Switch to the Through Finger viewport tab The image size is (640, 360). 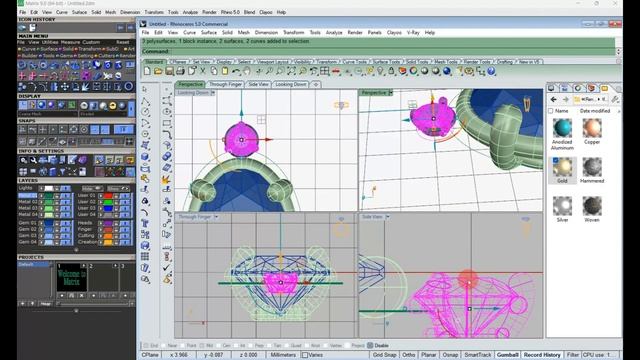(225, 84)
